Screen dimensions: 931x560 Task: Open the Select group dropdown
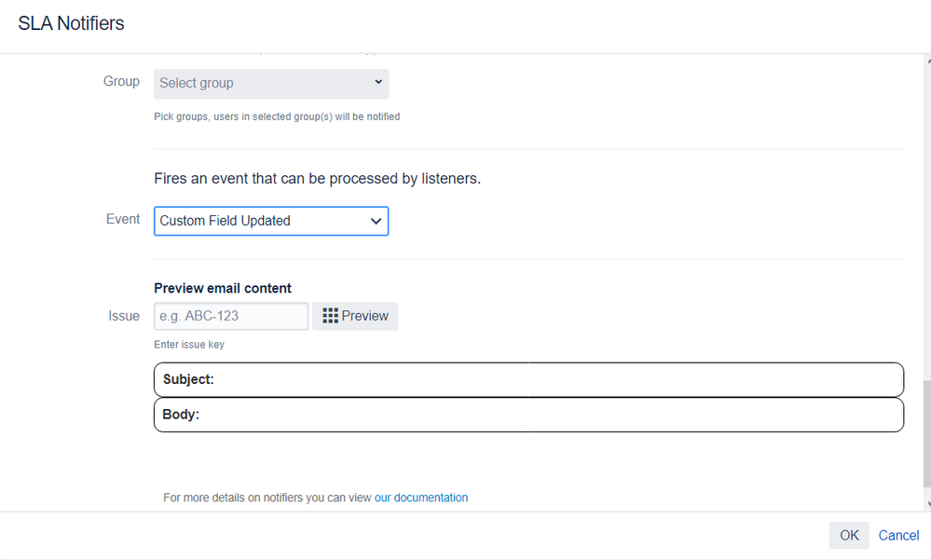(271, 84)
